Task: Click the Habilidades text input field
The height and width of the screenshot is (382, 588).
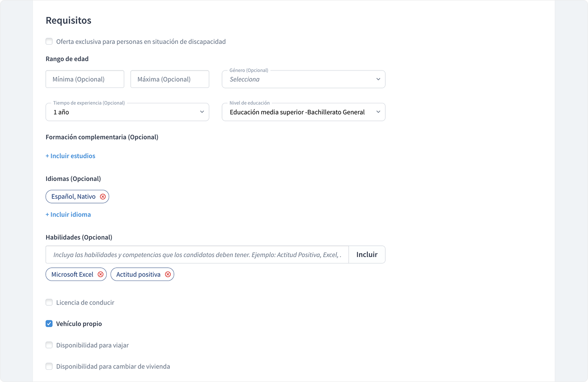Action: [197, 255]
